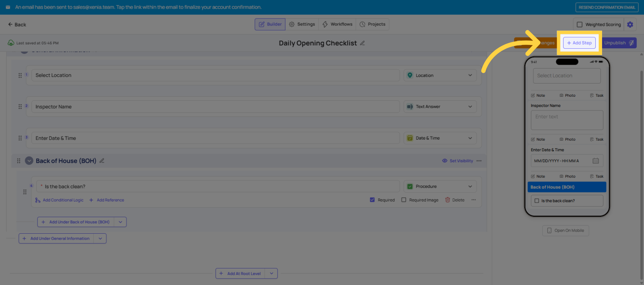Switch to the Settings tab
The height and width of the screenshot is (285, 644).
point(302,24)
